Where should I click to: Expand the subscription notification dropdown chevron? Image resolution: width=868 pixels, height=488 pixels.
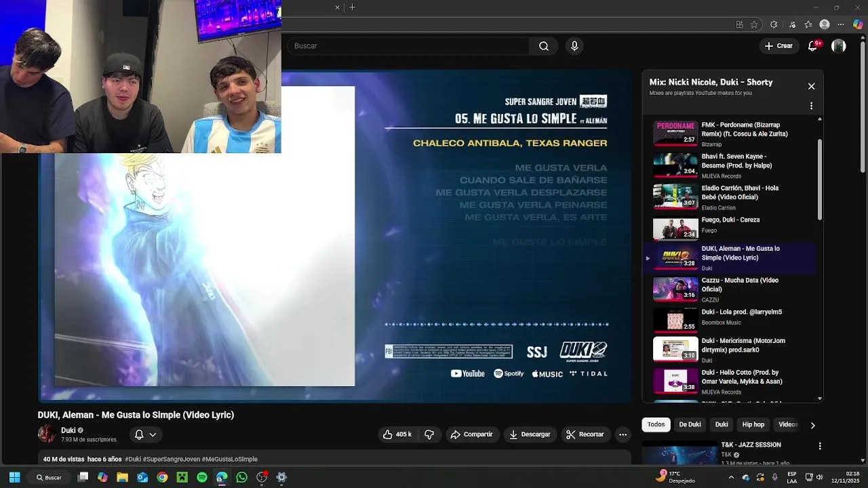[153, 434]
